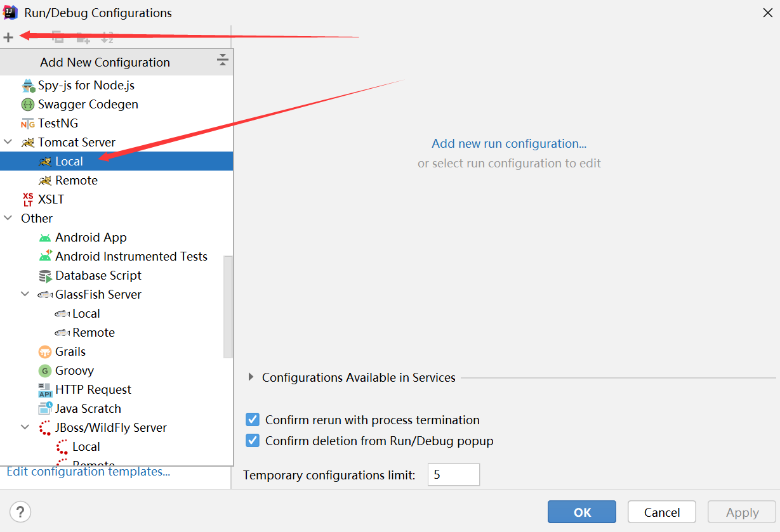Click the GlassFish Local fish icon
This screenshot has height=532, width=780.
click(x=62, y=313)
